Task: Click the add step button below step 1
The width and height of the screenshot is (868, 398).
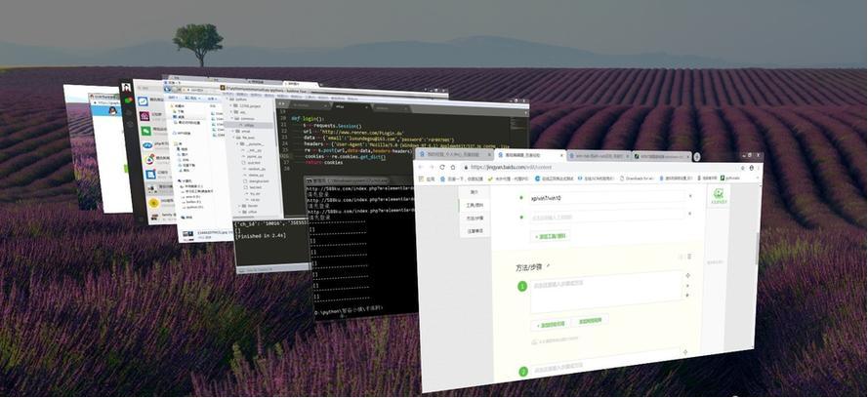Action: pyautogui.click(x=553, y=323)
